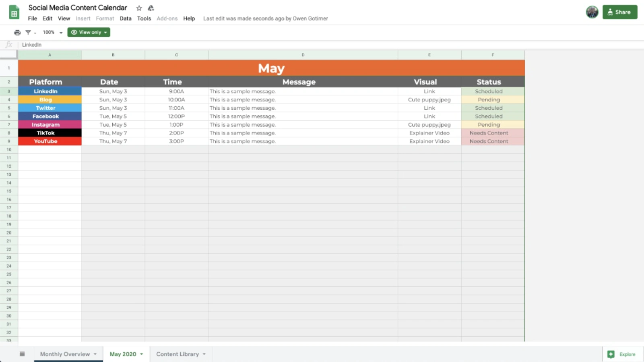Select the row 1 header

click(9, 68)
